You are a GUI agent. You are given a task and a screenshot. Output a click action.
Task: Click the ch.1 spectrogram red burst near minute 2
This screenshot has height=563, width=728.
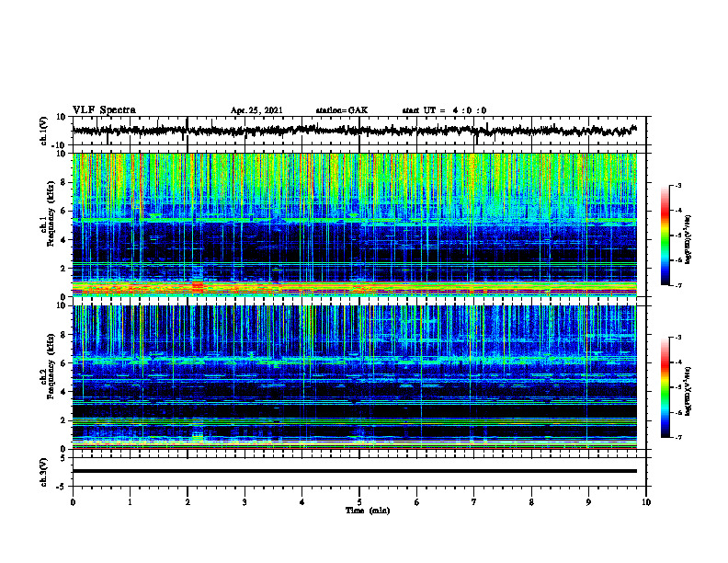click(x=198, y=286)
